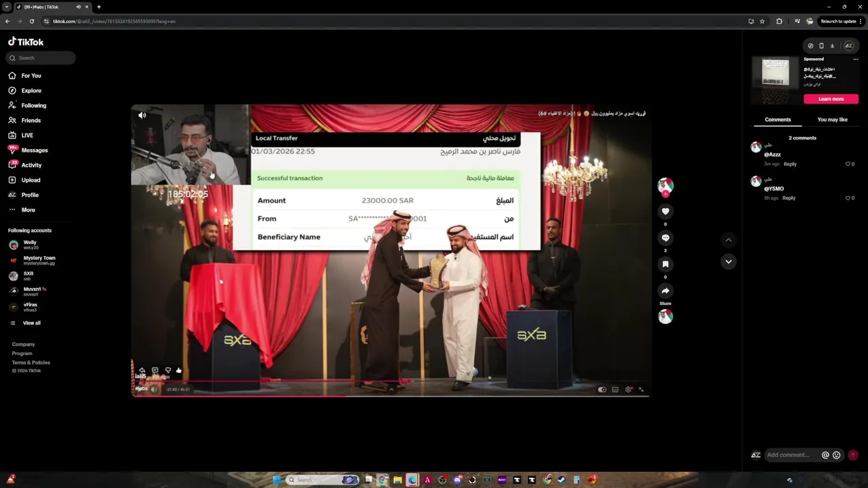Open Discord from the taskbar
868x488 pixels.
pyautogui.click(x=458, y=480)
